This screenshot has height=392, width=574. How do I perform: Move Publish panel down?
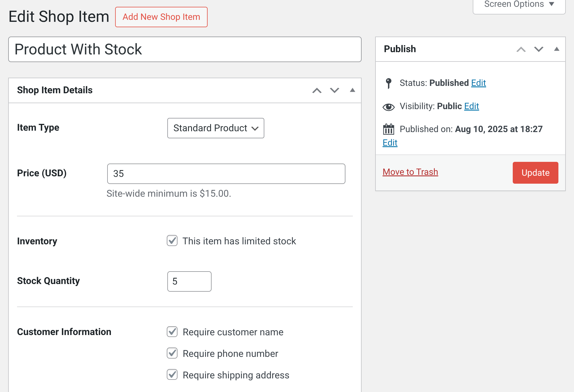click(x=539, y=49)
